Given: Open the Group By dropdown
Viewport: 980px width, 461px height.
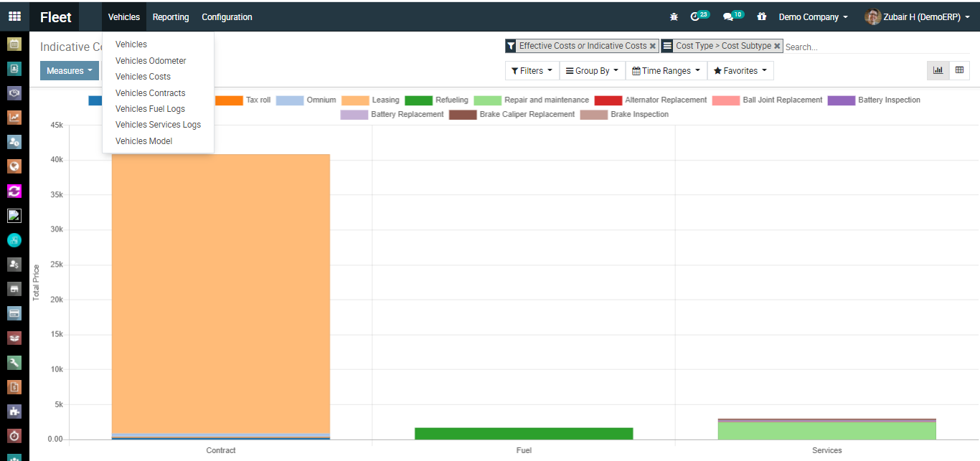Looking at the screenshot, I should 592,70.
